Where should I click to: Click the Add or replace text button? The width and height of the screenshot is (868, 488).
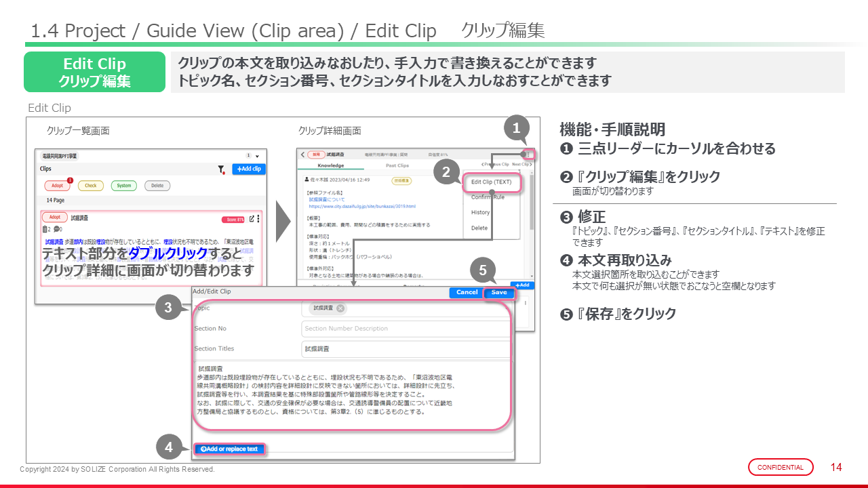click(229, 449)
